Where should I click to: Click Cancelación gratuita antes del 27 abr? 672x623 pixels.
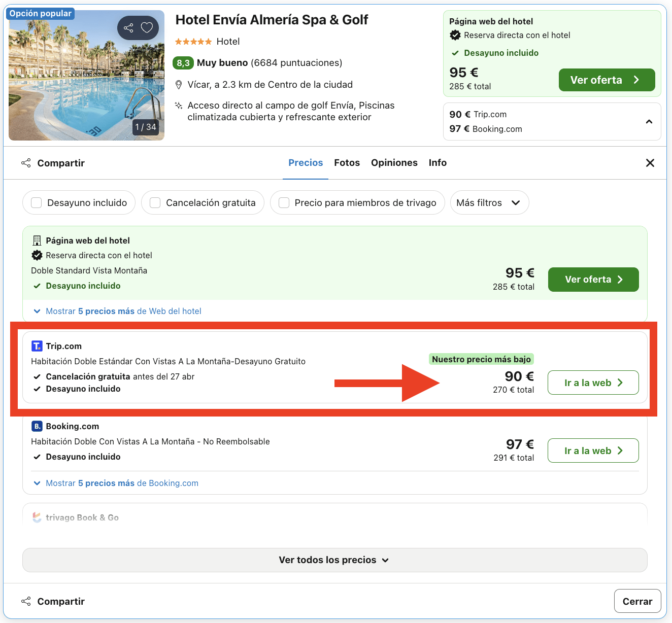[x=120, y=376]
